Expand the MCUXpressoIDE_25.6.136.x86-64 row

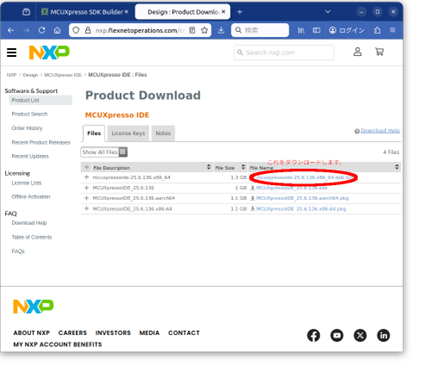(x=87, y=208)
